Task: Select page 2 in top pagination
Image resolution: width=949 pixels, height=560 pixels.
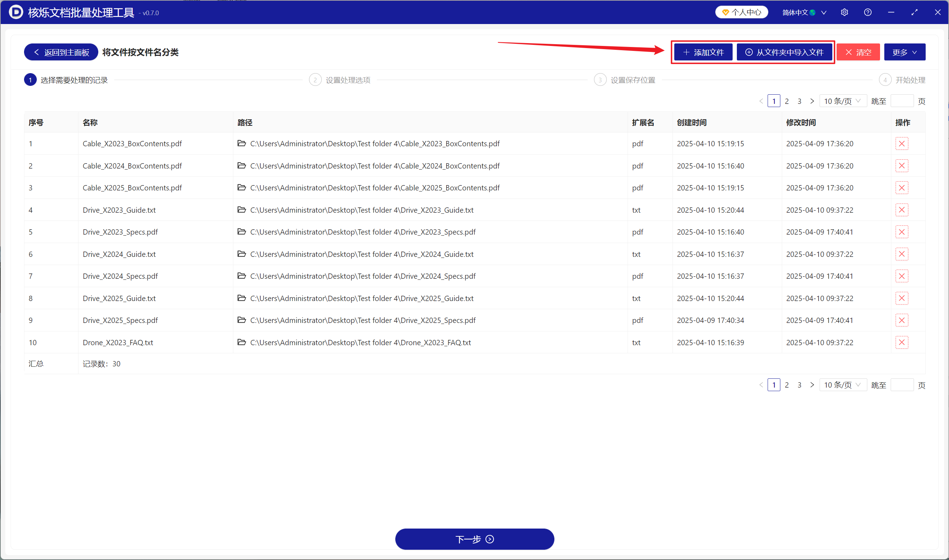Action: 787,101
